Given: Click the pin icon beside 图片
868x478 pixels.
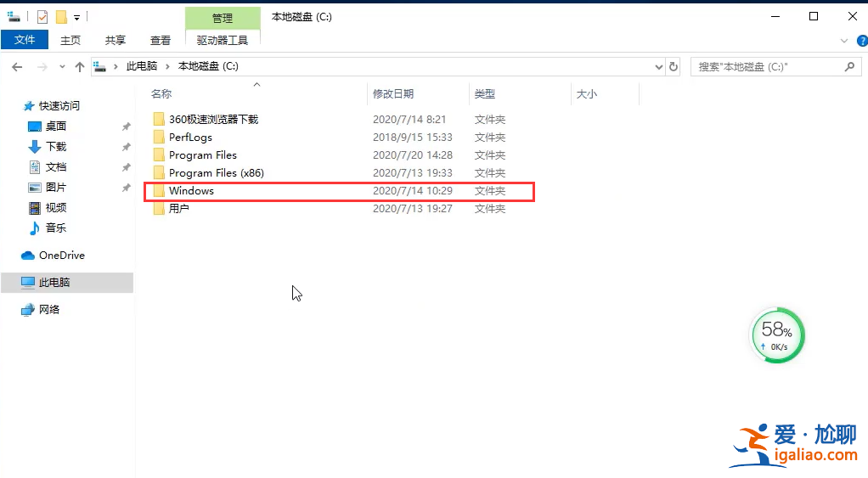Looking at the screenshot, I should click(127, 188).
